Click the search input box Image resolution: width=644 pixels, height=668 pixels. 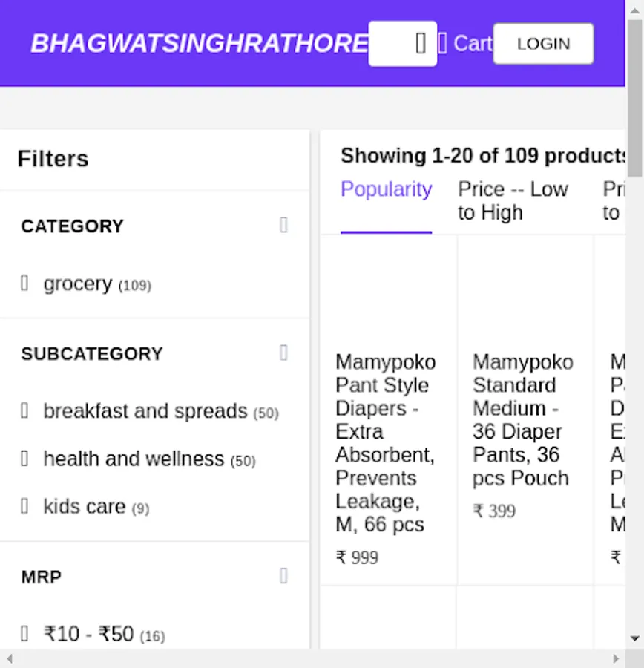[x=391, y=44]
